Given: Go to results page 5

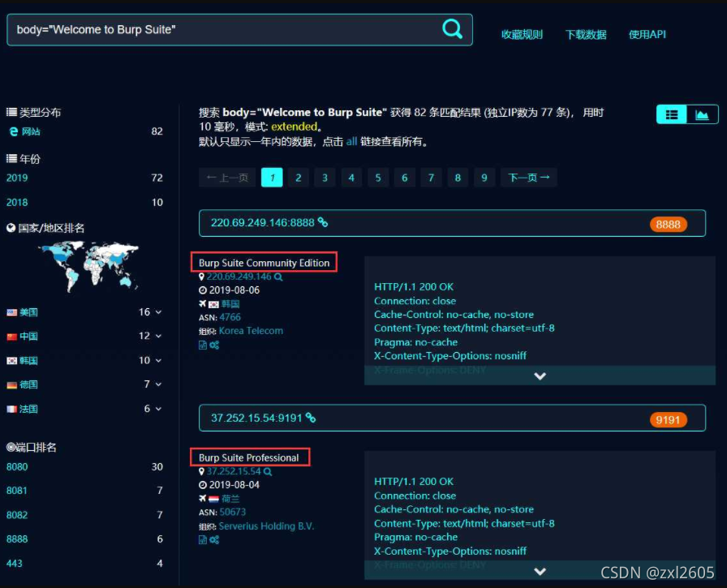Looking at the screenshot, I should pos(378,178).
